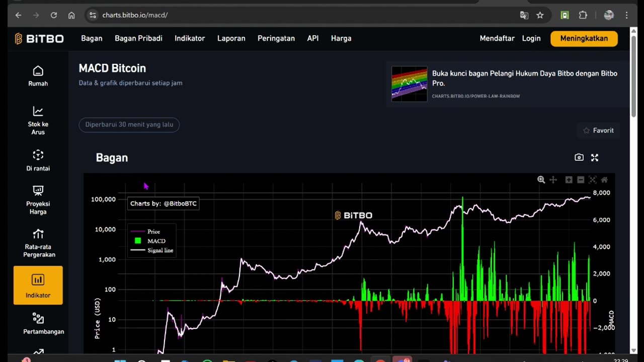Viewport: 644px width, 362px height.
Task: Click the Meningkatkan upgrade button
Action: click(584, 39)
